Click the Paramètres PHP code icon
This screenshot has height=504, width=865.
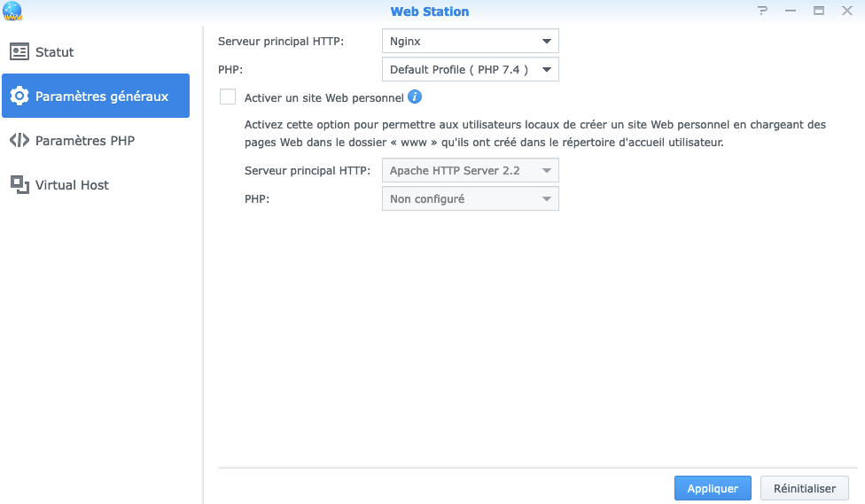(19, 141)
